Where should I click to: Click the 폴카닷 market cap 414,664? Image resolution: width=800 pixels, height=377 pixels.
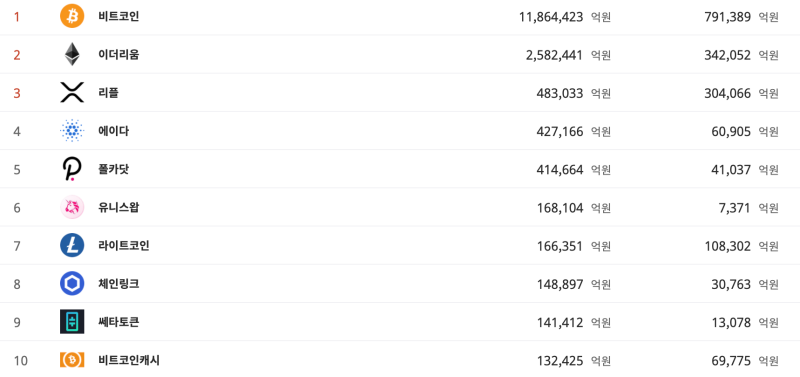click(x=560, y=170)
